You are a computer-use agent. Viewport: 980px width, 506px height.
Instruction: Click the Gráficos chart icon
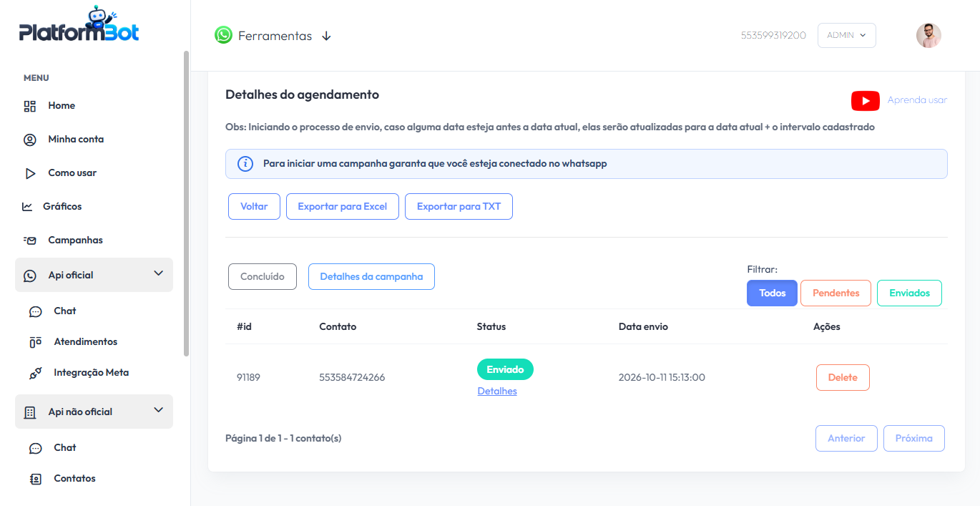[27, 207]
